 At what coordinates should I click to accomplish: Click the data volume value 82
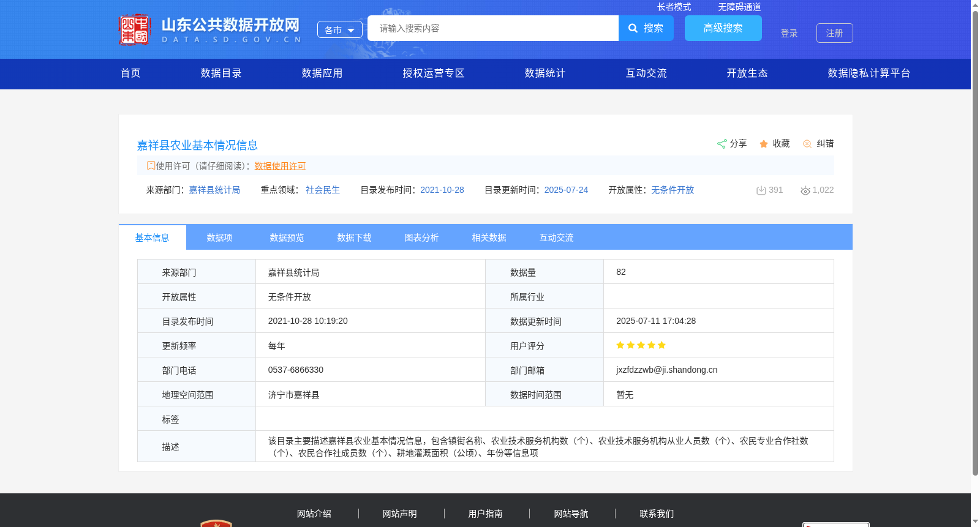click(x=621, y=272)
